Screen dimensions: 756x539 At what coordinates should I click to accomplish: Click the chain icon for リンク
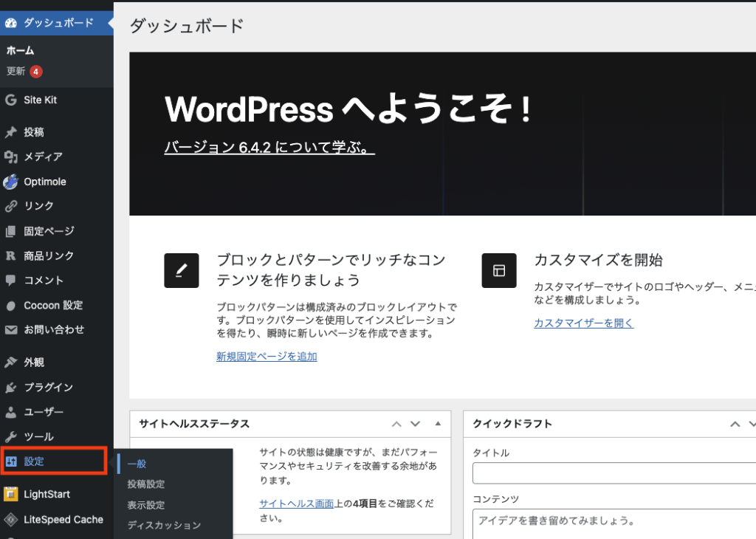coord(10,207)
